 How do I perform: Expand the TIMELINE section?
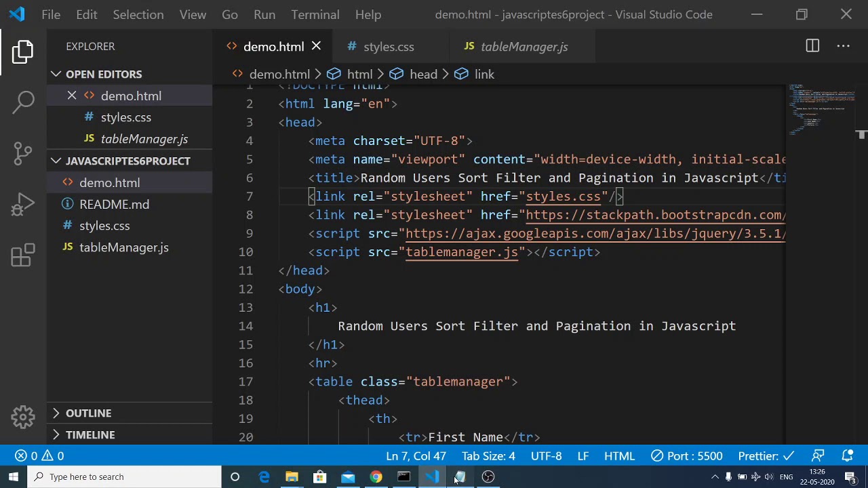(90, 434)
